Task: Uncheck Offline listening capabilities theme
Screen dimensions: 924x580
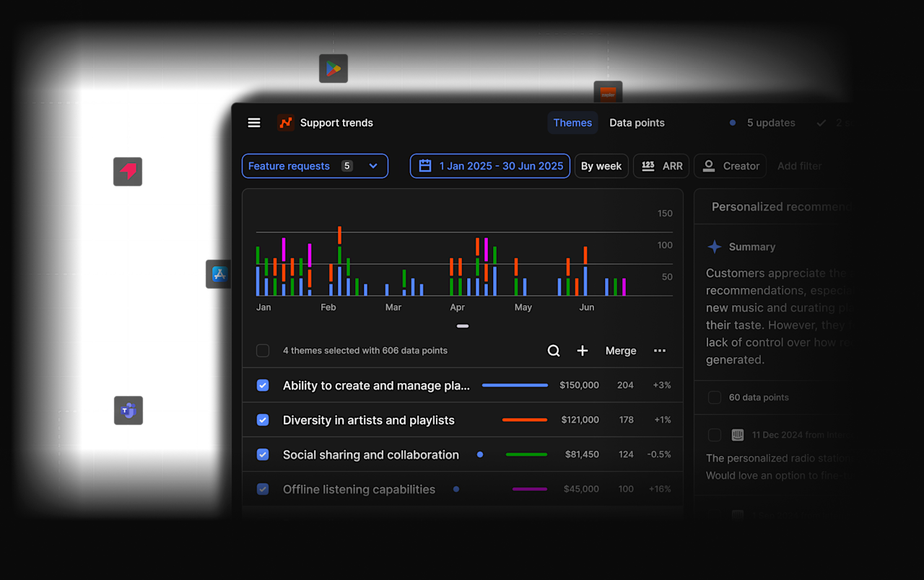Action: tap(263, 489)
